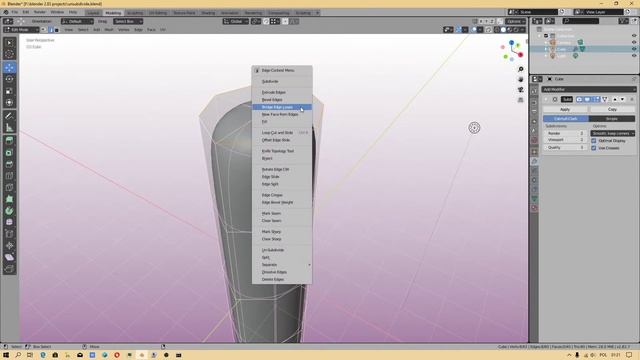Select the Smooth tool
Screen dimensions: 640x360
click(9, 222)
